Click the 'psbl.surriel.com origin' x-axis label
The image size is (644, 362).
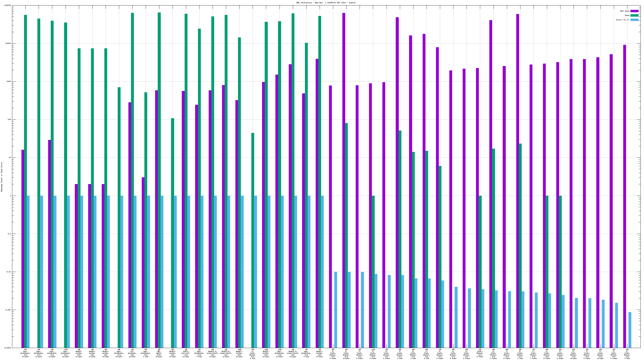pyautogui.click(x=186, y=353)
